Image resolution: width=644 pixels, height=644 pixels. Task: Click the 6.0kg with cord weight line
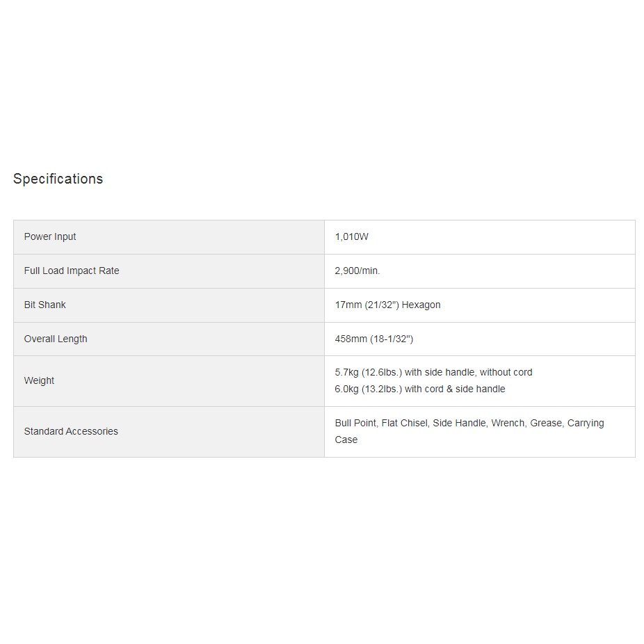[x=419, y=389]
